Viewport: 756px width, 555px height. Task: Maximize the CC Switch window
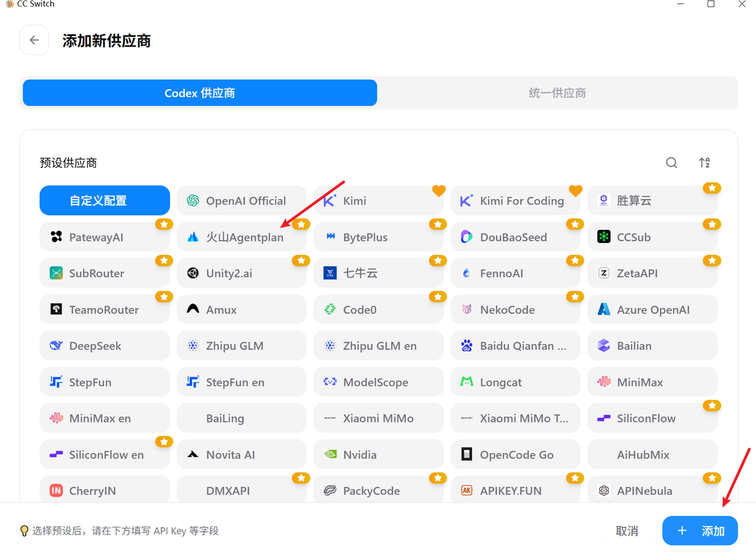(x=711, y=4)
